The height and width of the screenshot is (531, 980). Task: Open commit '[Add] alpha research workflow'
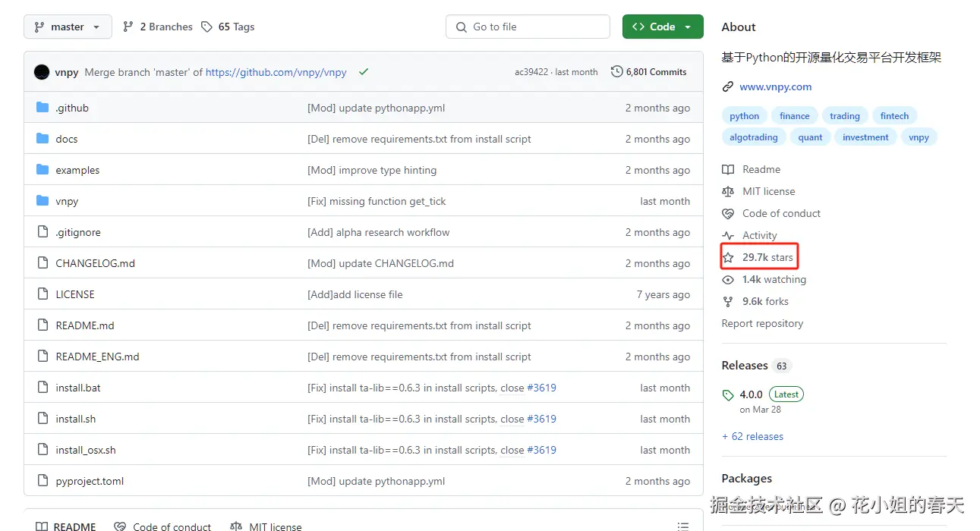pyautogui.click(x=379, y=232)
